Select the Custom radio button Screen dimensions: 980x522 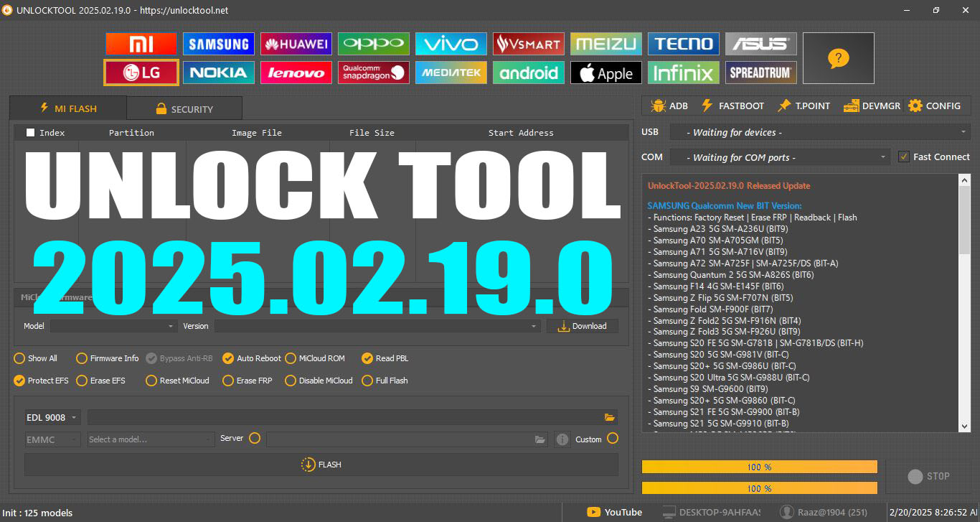[613, 438]
